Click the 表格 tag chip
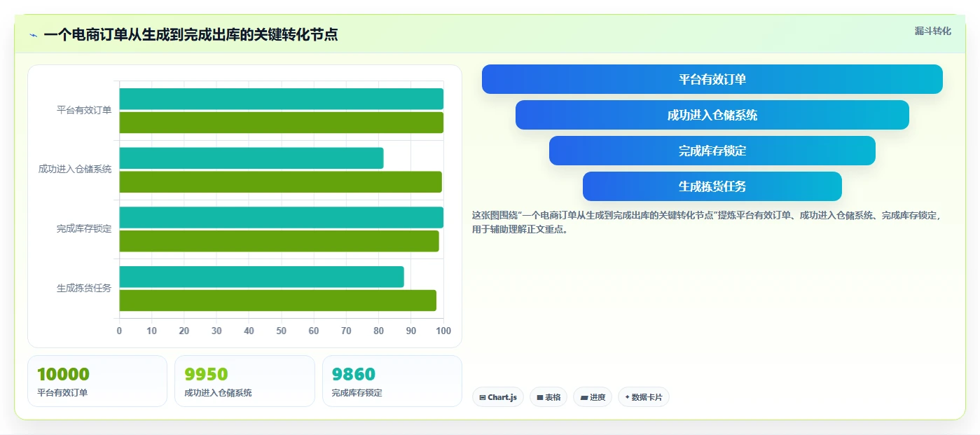This screenshot has width=980, height=435. (548, 397)
